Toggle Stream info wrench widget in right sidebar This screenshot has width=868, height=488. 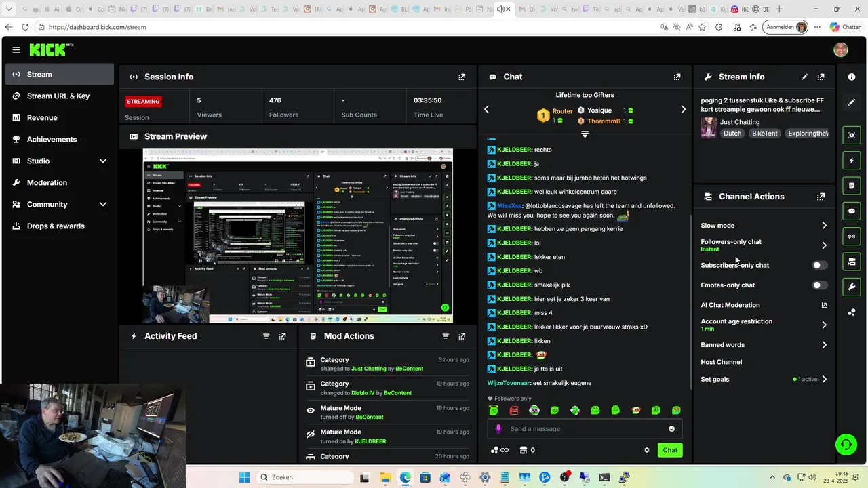(852, 287)
